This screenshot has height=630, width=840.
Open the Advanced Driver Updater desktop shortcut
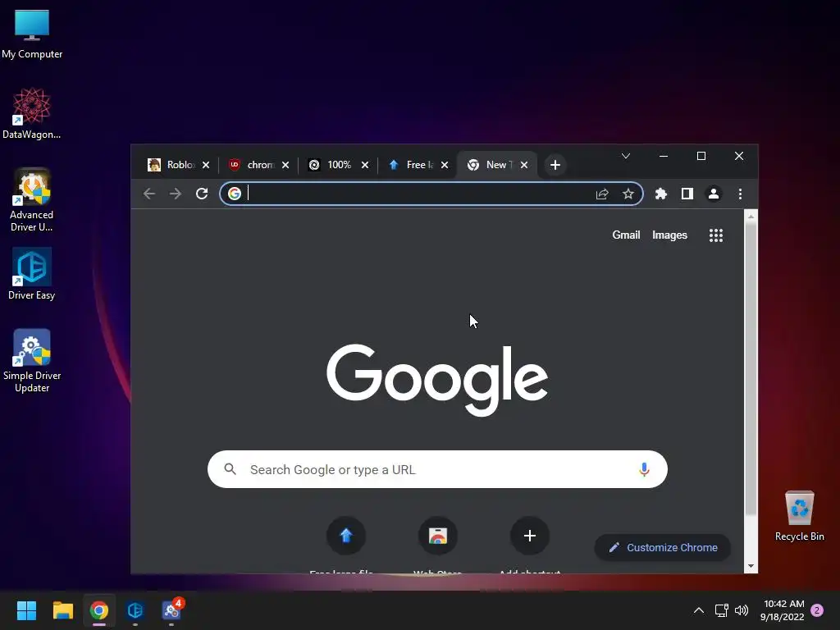32,200
